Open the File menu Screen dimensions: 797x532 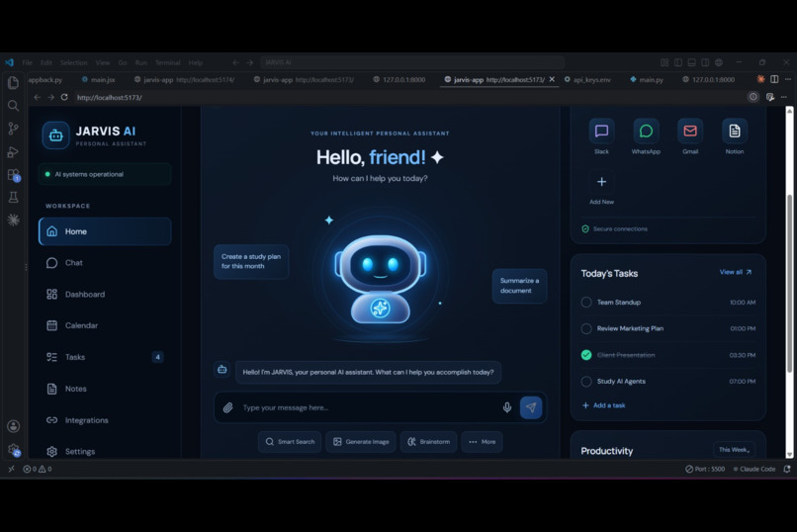point(27,62)
